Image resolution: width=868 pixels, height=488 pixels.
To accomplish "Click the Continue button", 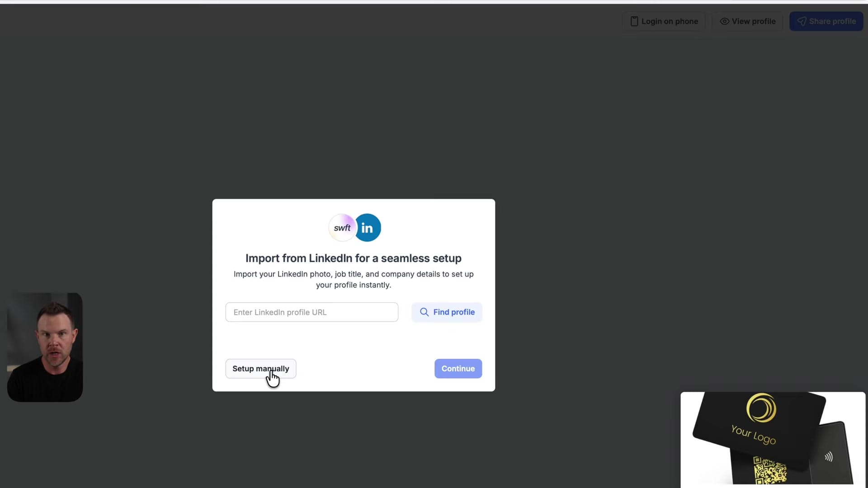I will pos(458,369).
